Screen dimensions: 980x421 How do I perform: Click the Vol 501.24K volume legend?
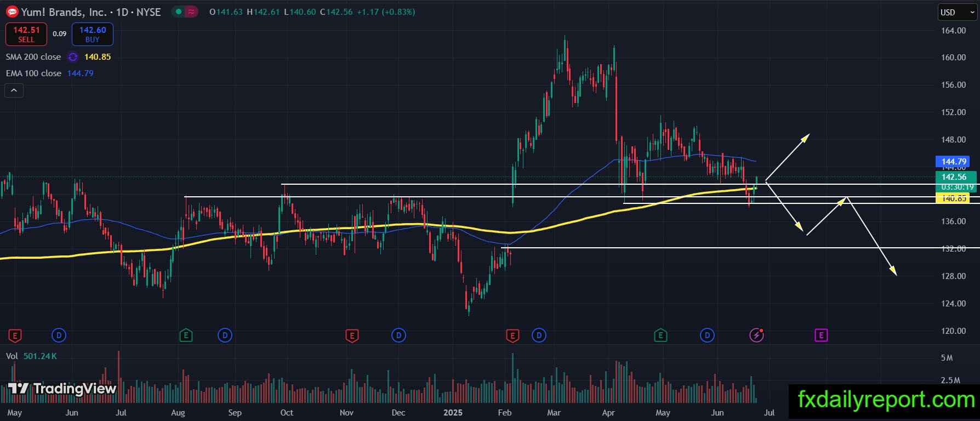[31, 356]
